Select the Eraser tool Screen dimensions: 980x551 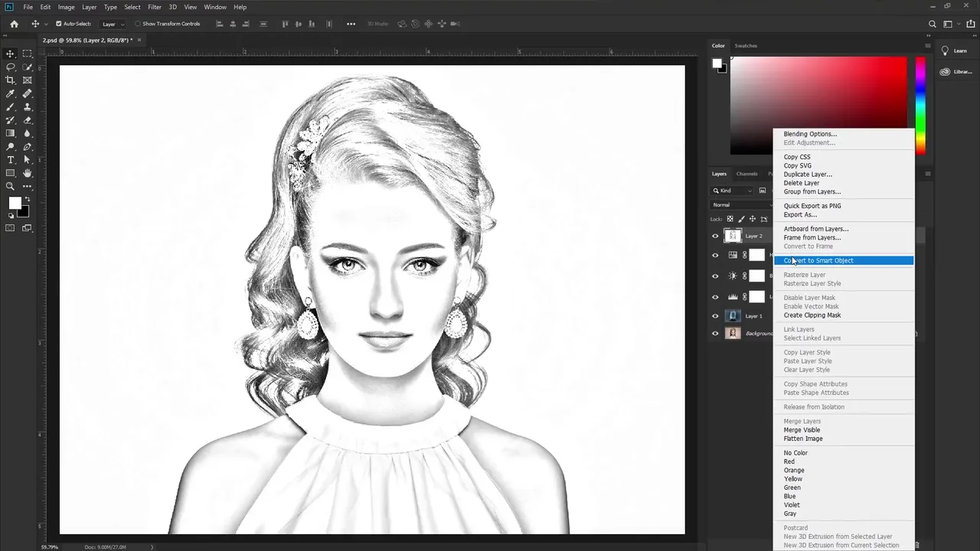coord(28,120)
